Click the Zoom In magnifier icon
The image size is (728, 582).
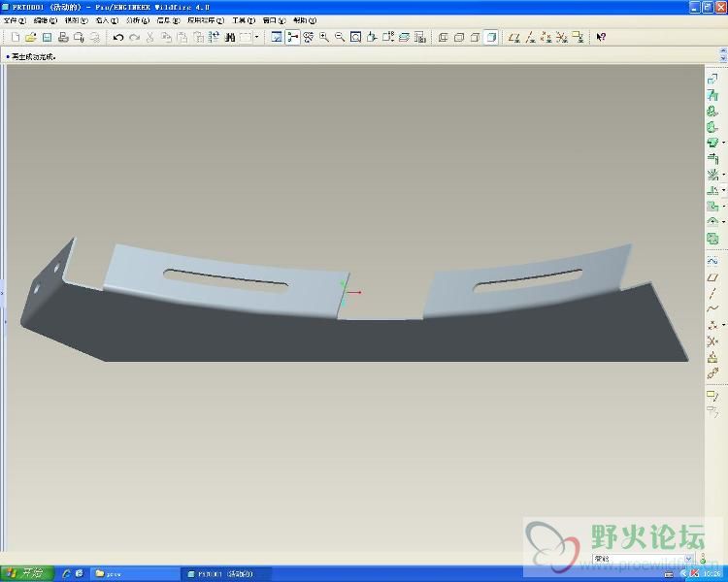[324, 37]
